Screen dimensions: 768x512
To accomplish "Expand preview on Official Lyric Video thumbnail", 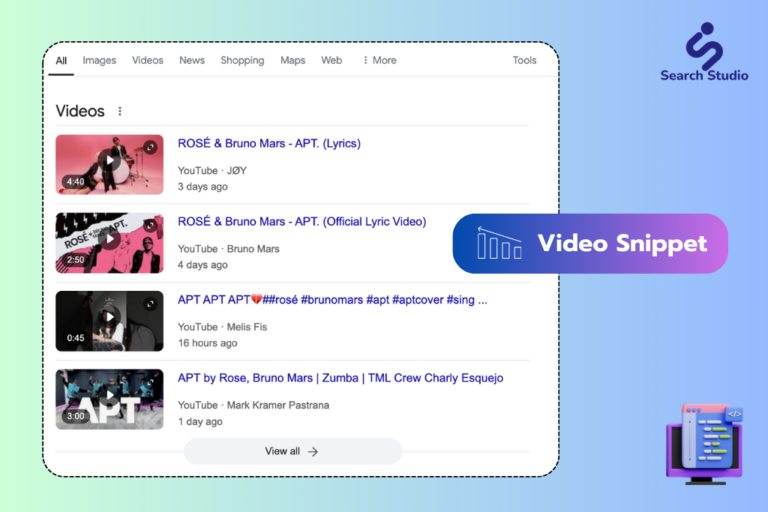I will (150, 225).
